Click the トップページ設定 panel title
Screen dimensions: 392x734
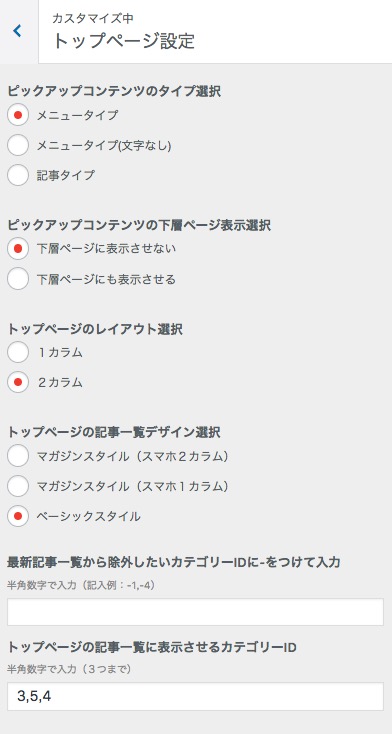click(123, 41)
